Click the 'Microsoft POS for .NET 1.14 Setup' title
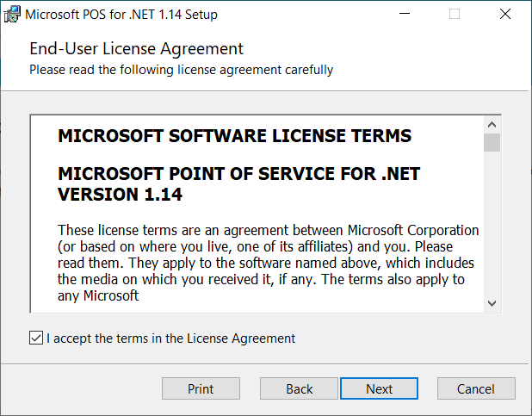532x416 pixels. click(121, 15)
